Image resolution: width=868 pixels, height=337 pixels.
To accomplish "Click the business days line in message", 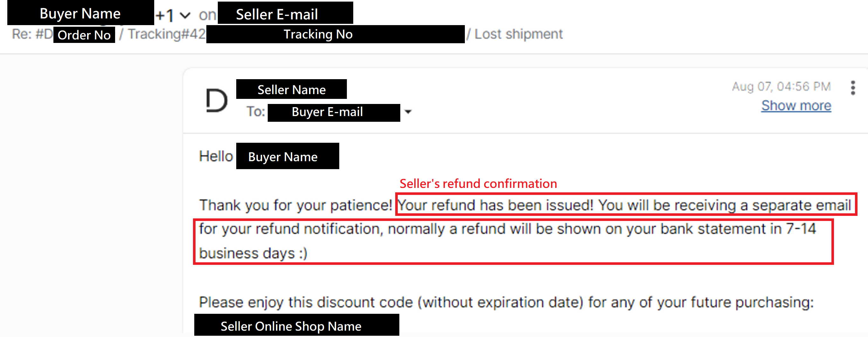I will pos(253,253).
